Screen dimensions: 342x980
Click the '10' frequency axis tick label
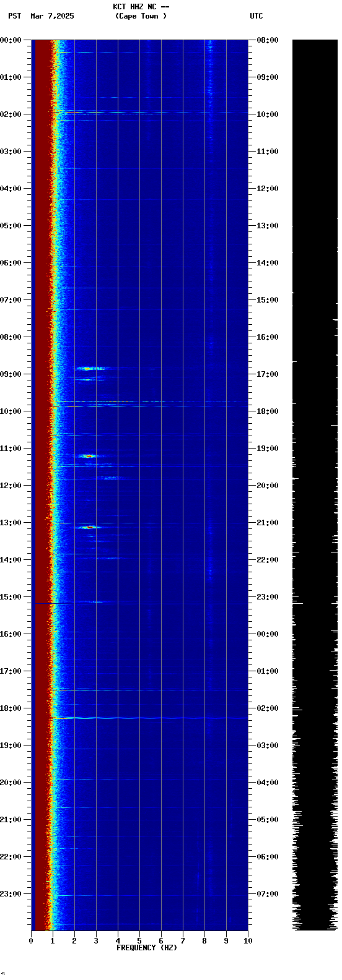(248, 941)
